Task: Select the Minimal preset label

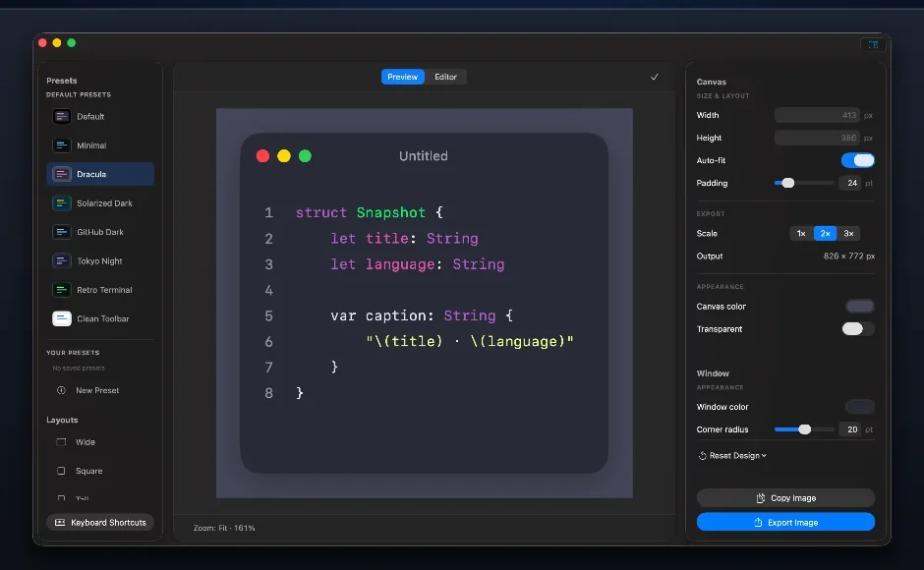Action: click(x=91, y=145)
